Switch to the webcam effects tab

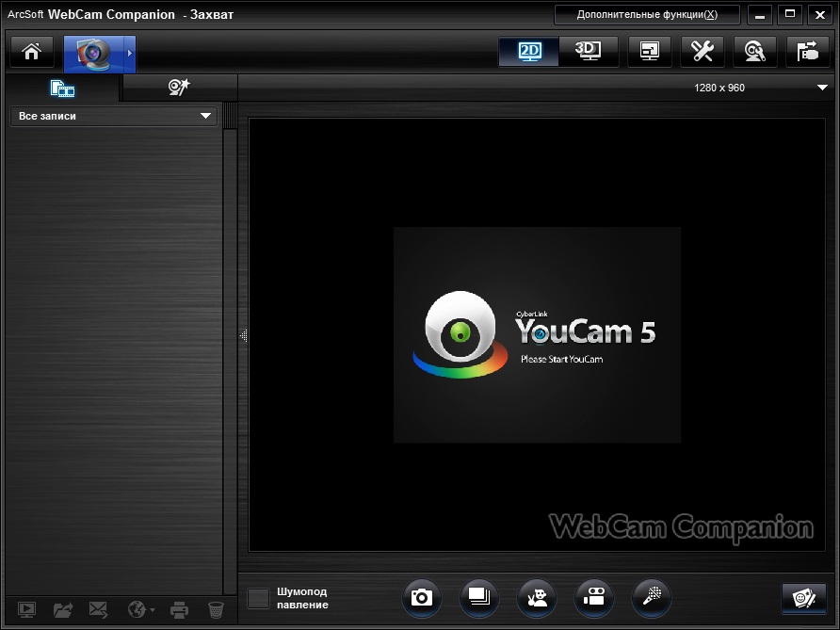(179, 88)
